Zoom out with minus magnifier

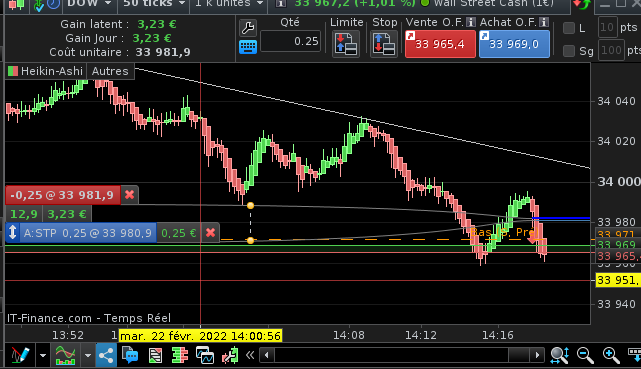tap(585, 355)
